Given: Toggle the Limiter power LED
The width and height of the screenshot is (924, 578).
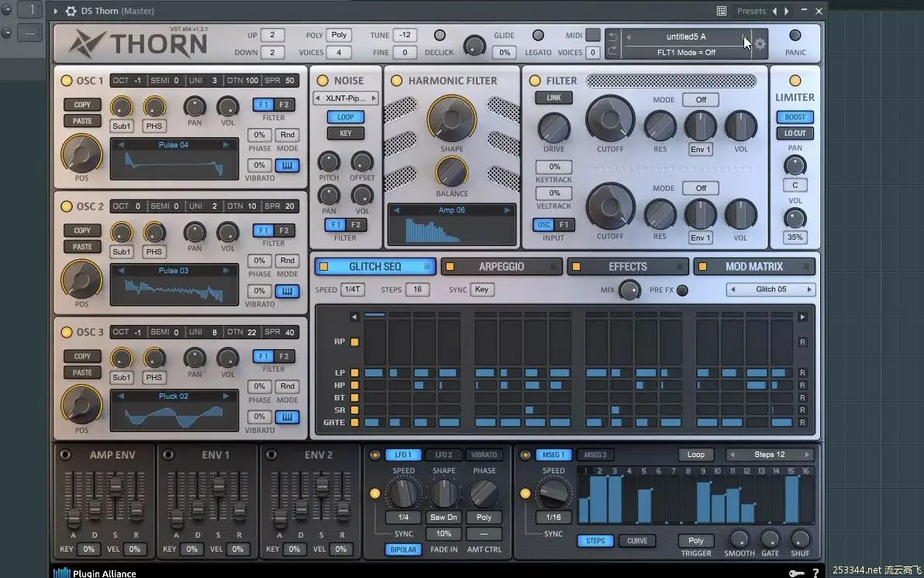Looking at the screenshot, I should click(x=795, y=81).
